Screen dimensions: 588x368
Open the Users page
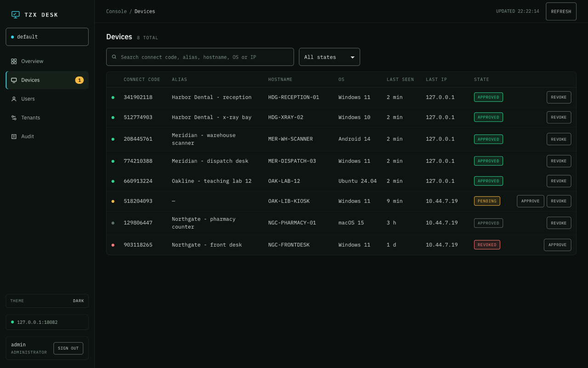pyautogui.click(x=47, y=99)
